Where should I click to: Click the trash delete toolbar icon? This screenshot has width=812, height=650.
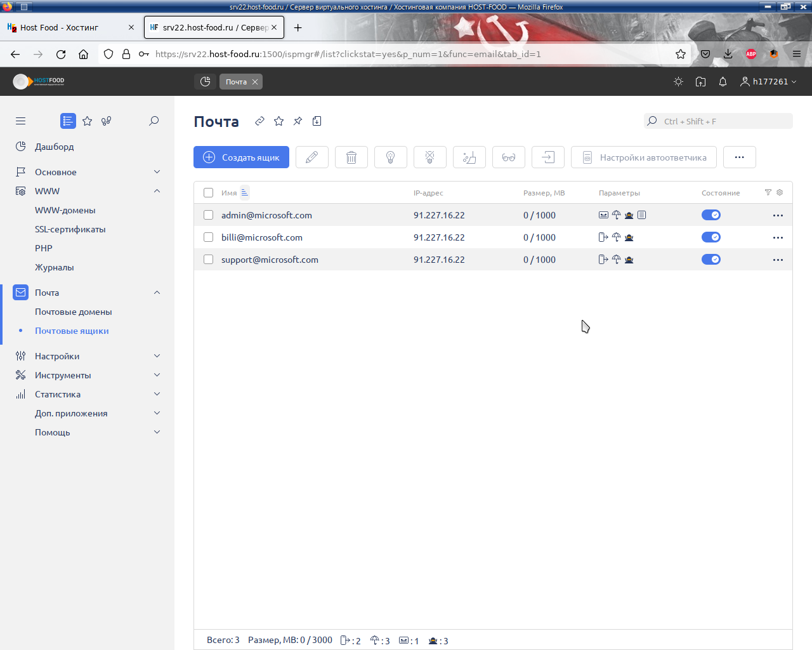pos(351,157)
